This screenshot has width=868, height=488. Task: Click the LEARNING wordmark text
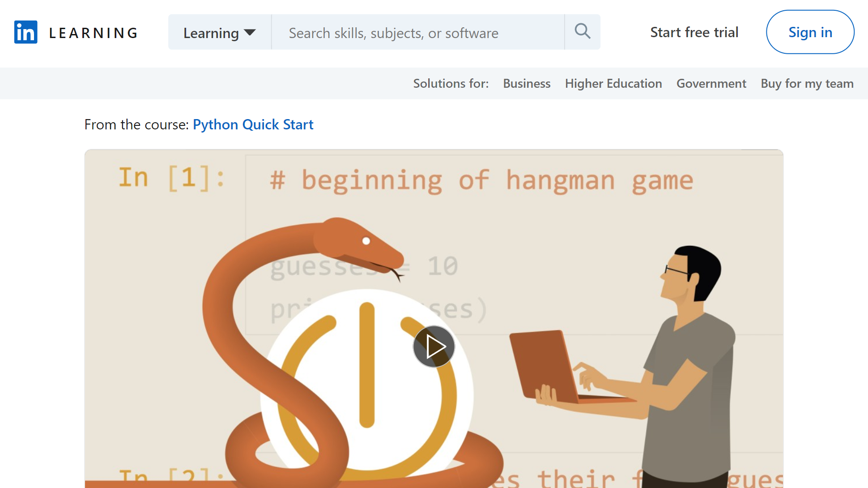tap(94, 33)
